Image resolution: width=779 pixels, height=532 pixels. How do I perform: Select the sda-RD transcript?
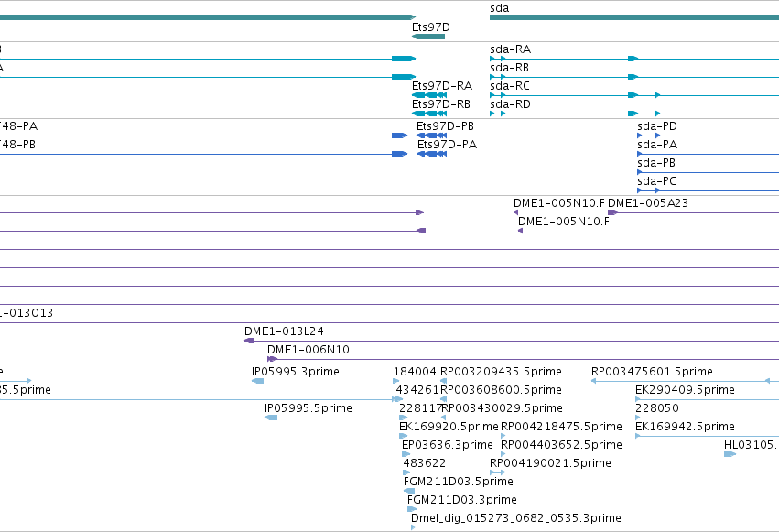[634, 114]
